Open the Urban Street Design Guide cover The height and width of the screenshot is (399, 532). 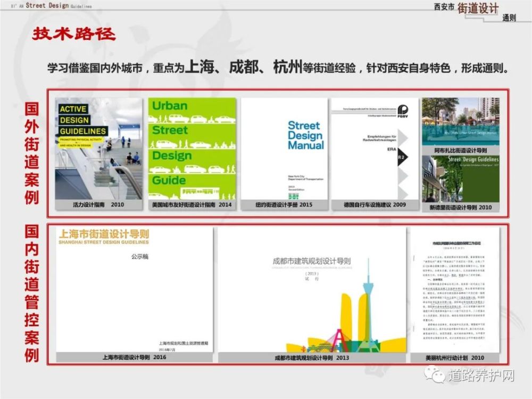(x=192, y=148)
